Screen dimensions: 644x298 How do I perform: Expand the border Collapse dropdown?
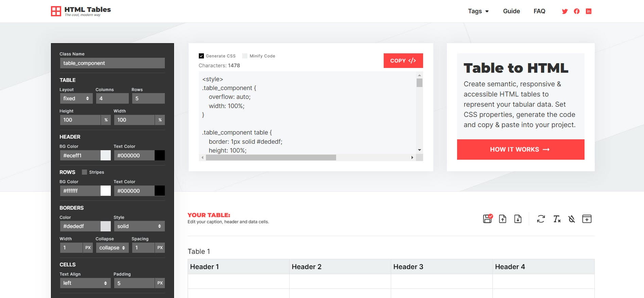point(112,248)
